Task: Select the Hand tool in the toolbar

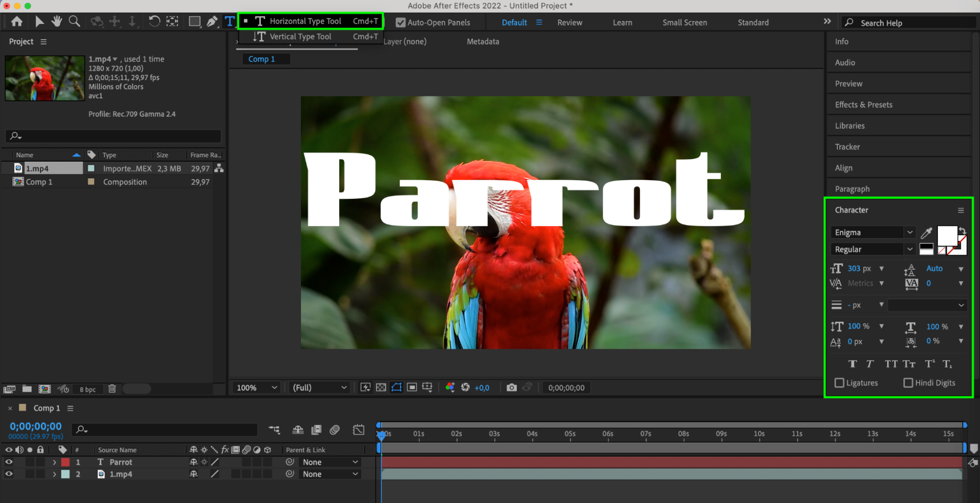Action: click(x=57, y=22)
